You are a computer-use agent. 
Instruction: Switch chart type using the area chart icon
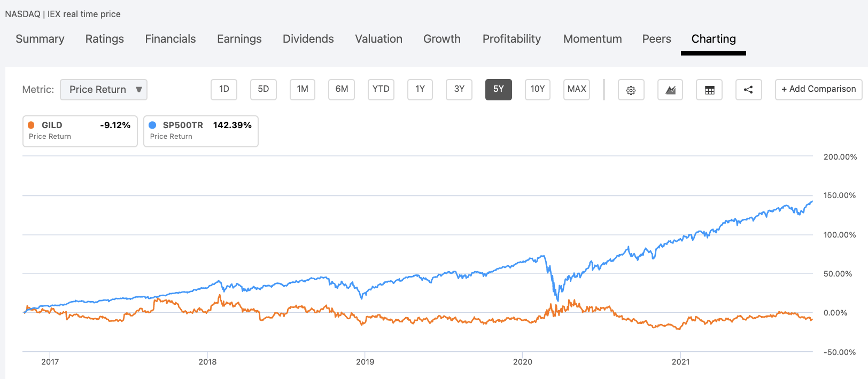tap(670, 90)
